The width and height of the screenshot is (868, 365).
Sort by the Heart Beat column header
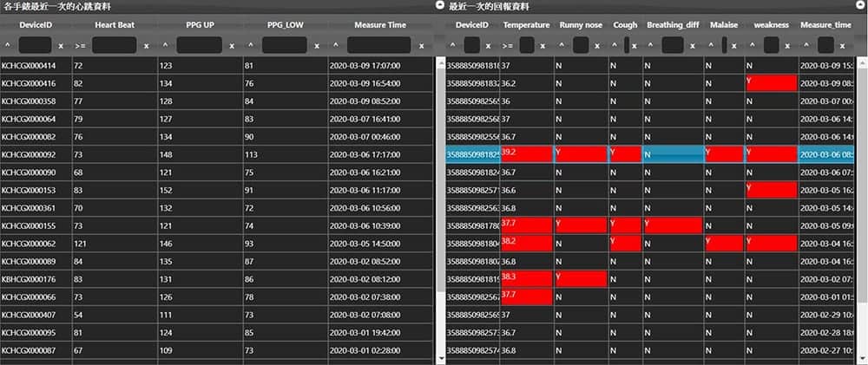coord(115,25)
